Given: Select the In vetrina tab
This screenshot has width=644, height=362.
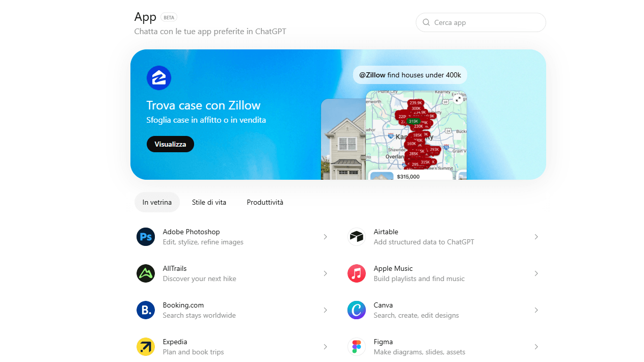Looking at the screenshot, I should [157, 202].
